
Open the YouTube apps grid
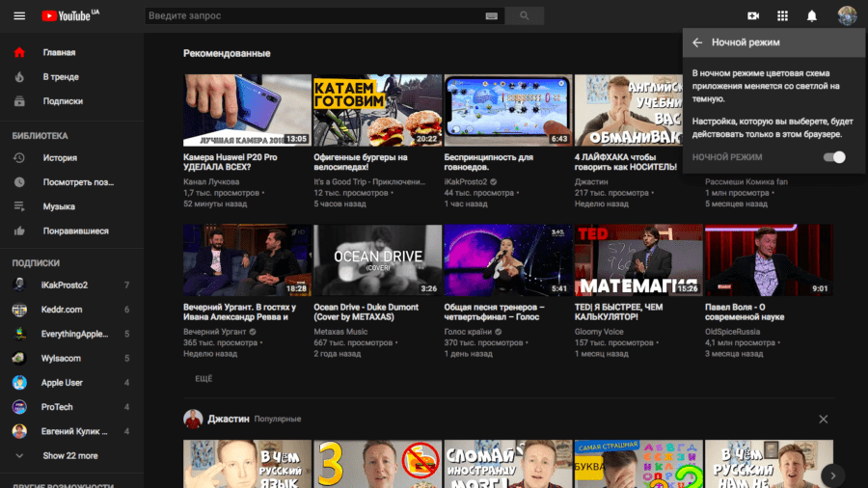coord(782,16)
